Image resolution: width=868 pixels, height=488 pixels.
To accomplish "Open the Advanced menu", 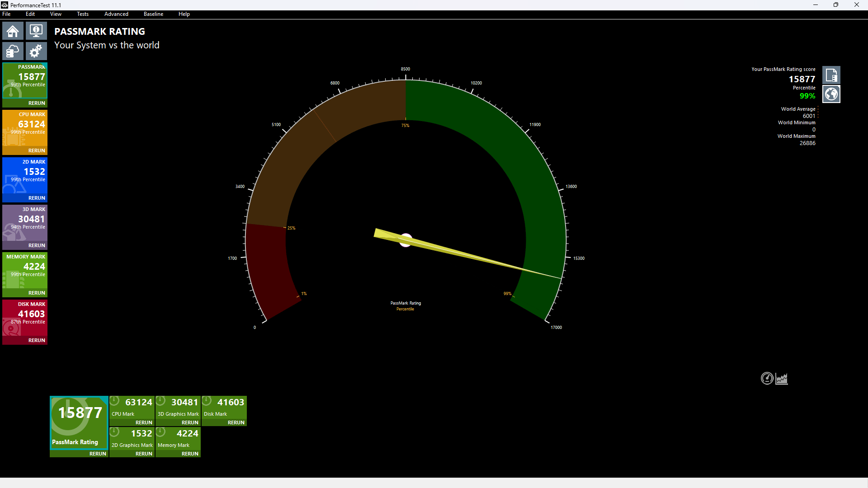I will pos(116,14).
